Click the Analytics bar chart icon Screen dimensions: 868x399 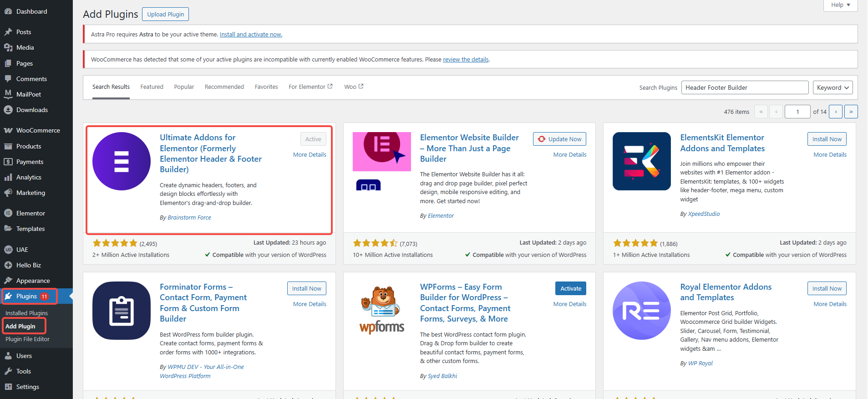point(8,177)
